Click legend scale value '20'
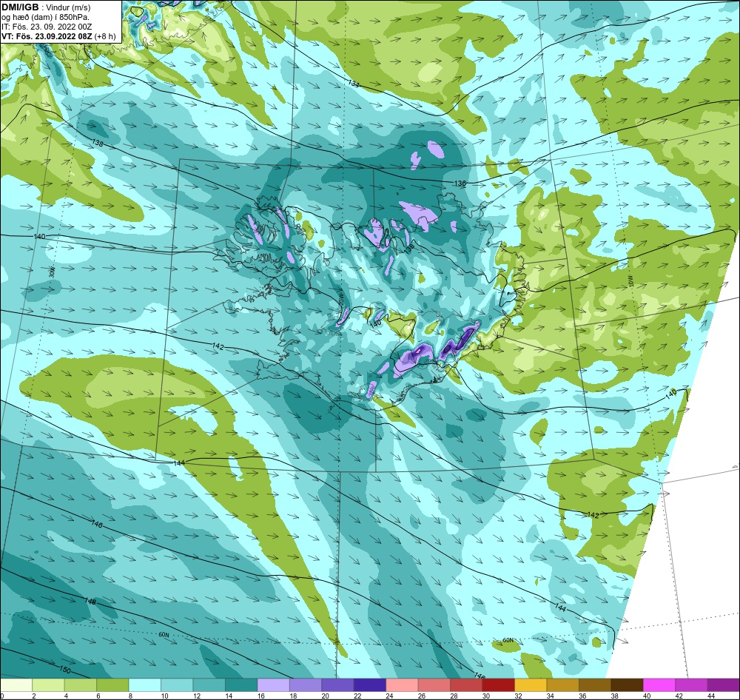Viewport: 740px width, 700px height. [325, 696]
